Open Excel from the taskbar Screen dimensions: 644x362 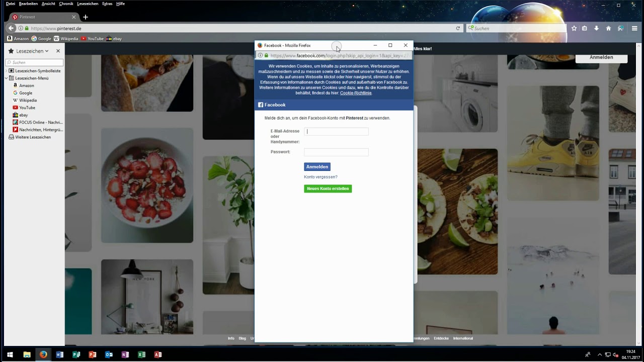click(x=141, y=354)
